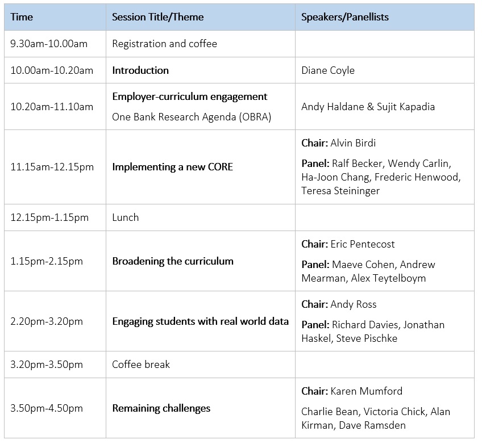
Task: Click the Chair: Alvin Birdi line
Action: [x=338, y=143]
